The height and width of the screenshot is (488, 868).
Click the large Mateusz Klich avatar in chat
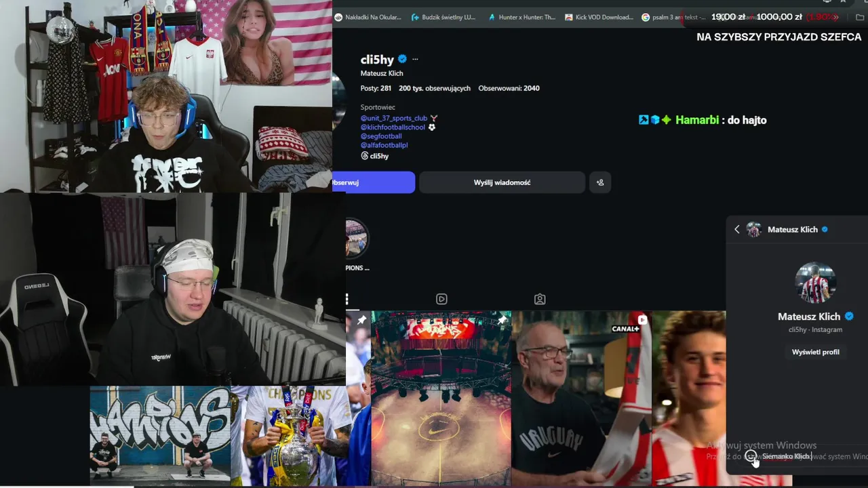pos(815,283)
